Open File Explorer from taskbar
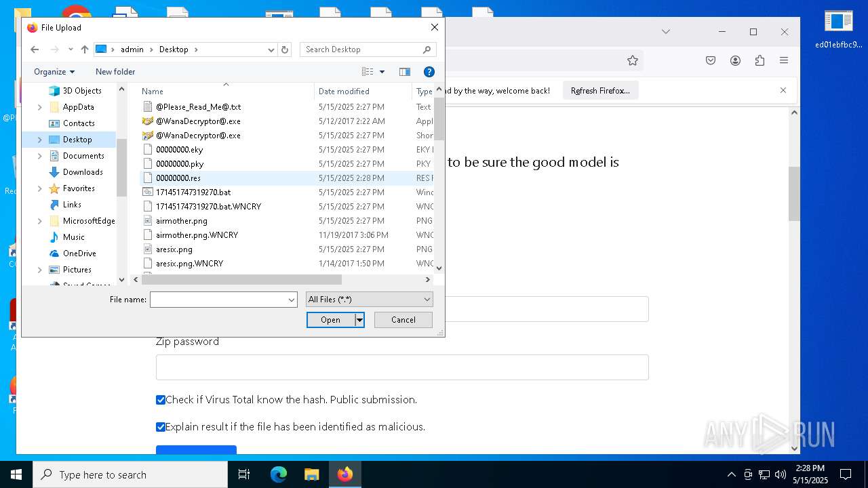 [311, 474]
